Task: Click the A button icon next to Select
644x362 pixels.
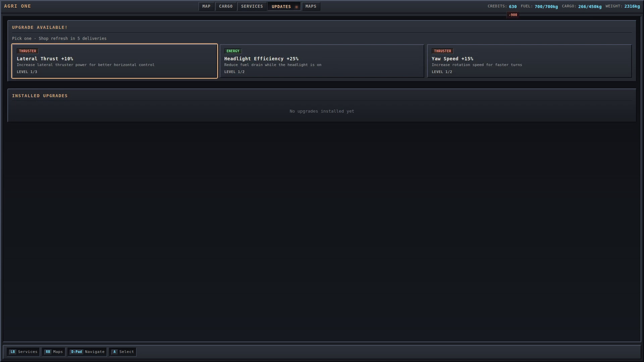Action: point(114,352)
